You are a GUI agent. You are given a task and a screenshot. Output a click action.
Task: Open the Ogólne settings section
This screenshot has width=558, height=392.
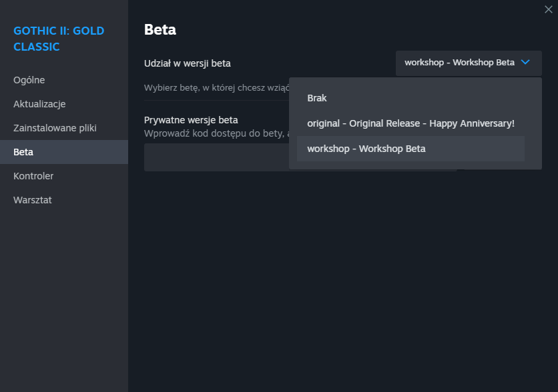[29, 80]
